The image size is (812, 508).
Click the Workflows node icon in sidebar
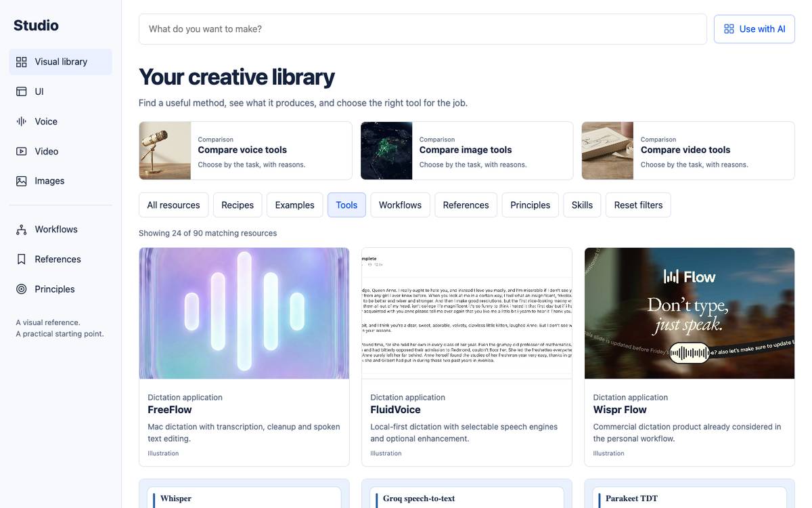pos(22,230)
